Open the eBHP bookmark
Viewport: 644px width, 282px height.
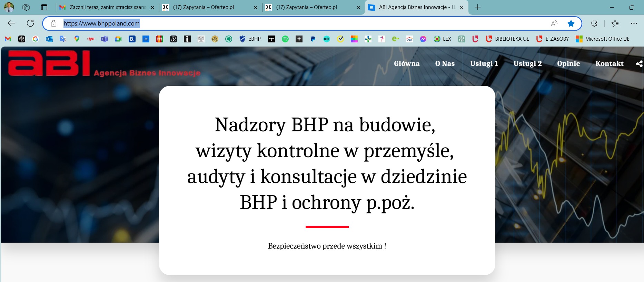(250, 39)
